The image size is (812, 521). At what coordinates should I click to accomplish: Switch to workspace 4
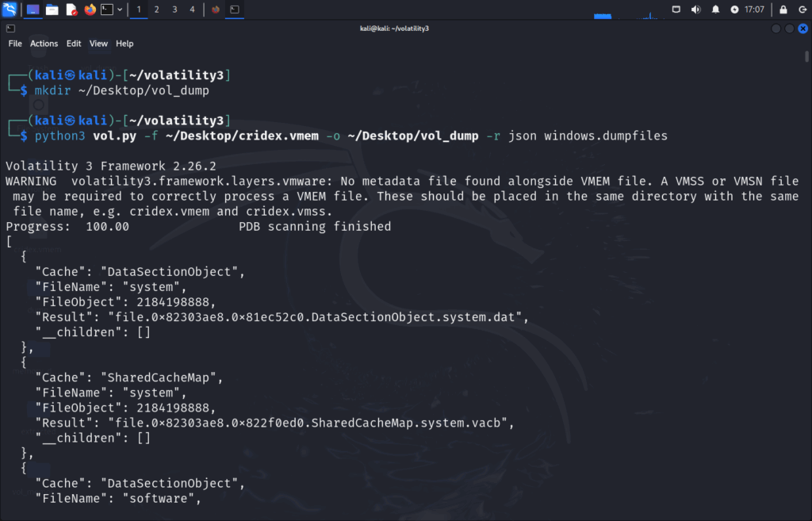pos(192,10)
